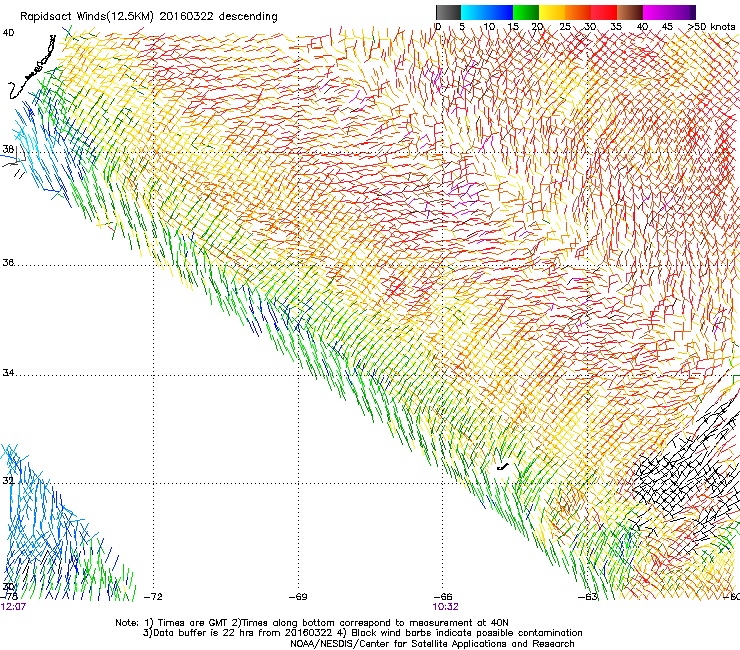Click the longitude label '-63'

point(588,597)
